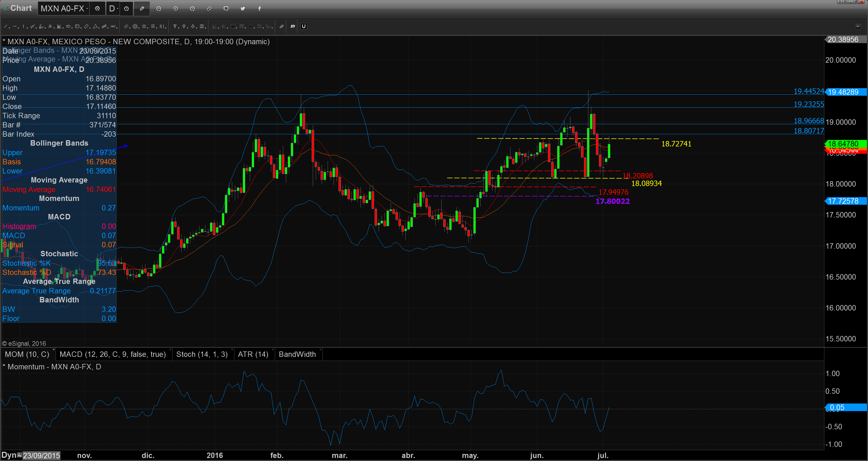
Task: Click the alerts 'A' circle icon
Action: coord(192,9)
